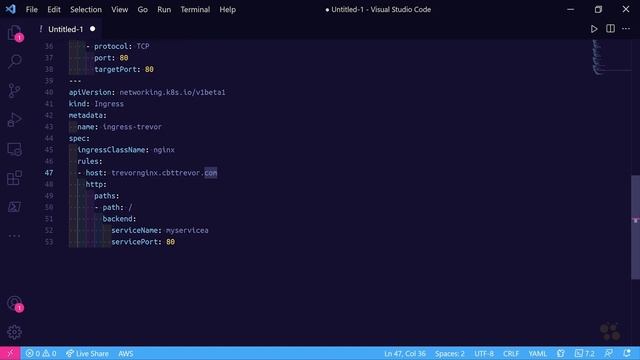Image resolution: width=640 pixels, height=360 pixels.
Task: Click the 'backend:' key on line 51
Action: pyautogui.click(x=119, y=219)
